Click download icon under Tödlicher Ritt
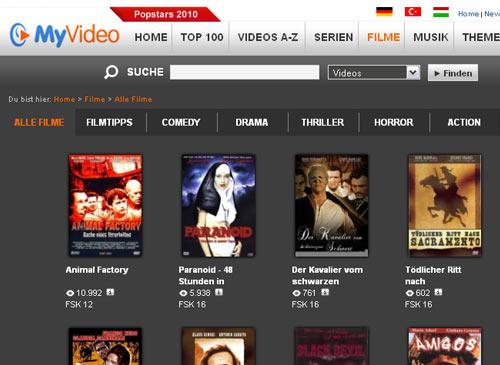This screenshot has height=365, width=500. 438,292
